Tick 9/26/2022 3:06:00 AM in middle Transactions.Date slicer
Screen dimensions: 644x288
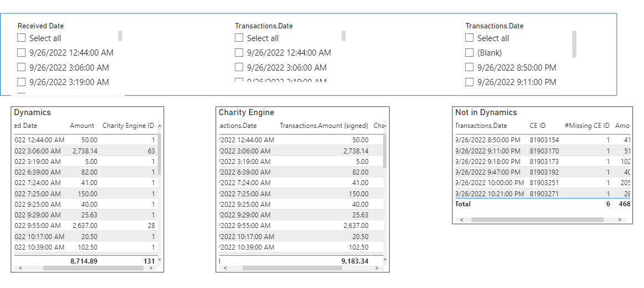pyautogui.click(x=239, y=67)
